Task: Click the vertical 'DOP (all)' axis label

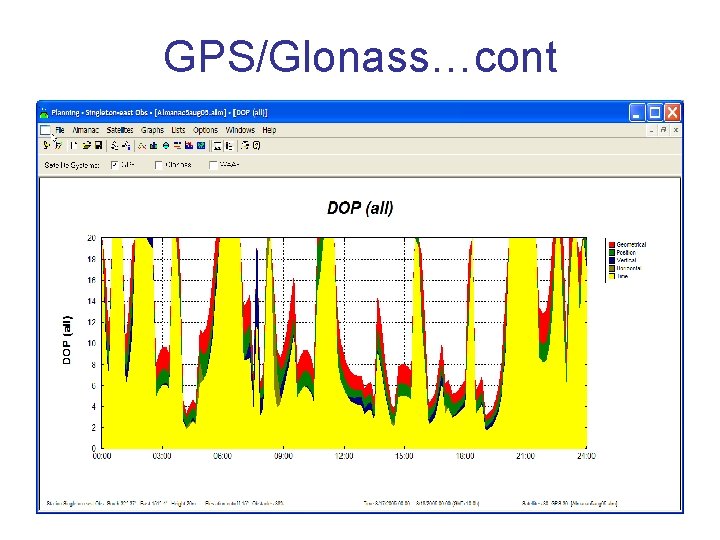Action: (67, 340)
